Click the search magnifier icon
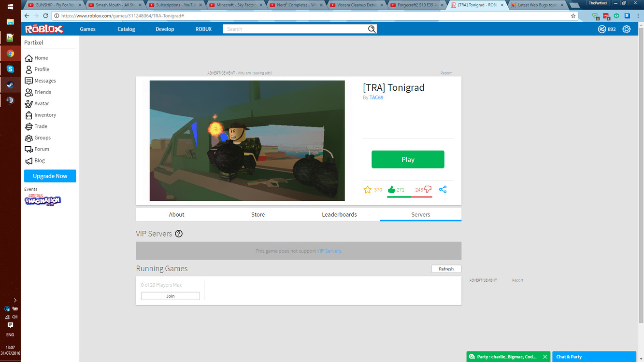The height and width of the screenshot is (362, 644). click(372, 29)
